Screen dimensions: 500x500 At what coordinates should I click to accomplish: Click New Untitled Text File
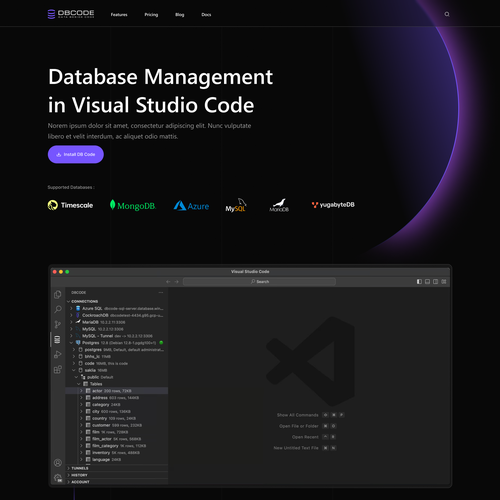296,448
